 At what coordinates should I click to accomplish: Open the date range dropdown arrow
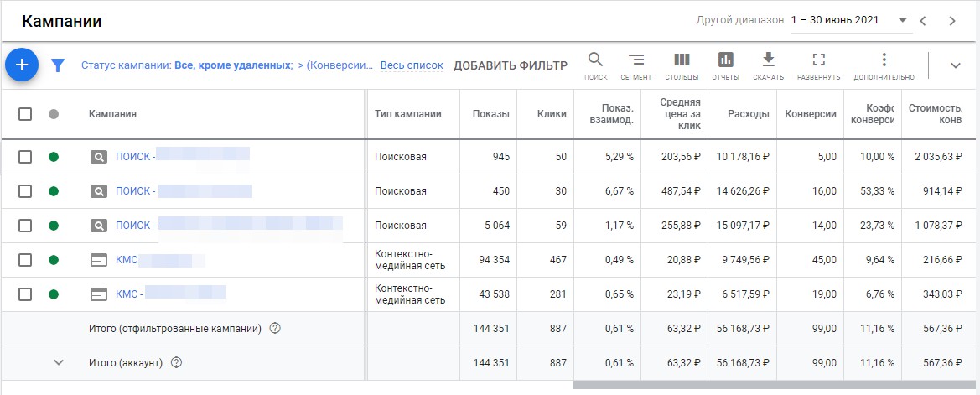click(902, 21)
